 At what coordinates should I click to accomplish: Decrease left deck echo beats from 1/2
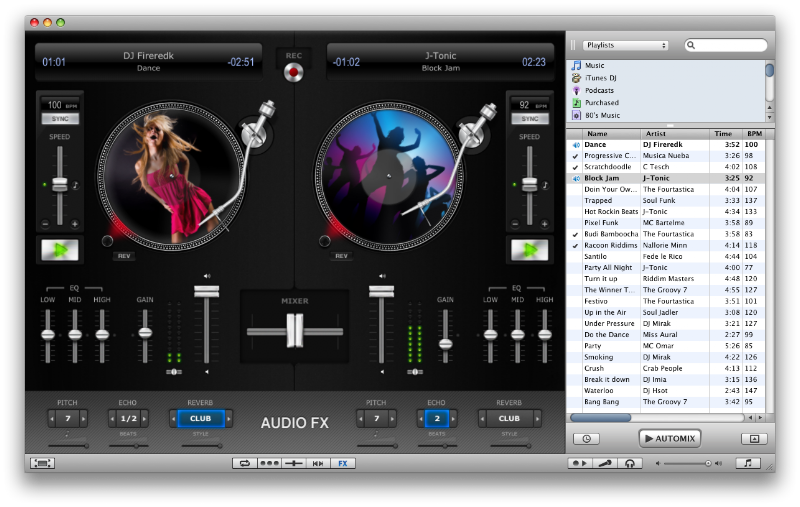(x=112, y=419)
